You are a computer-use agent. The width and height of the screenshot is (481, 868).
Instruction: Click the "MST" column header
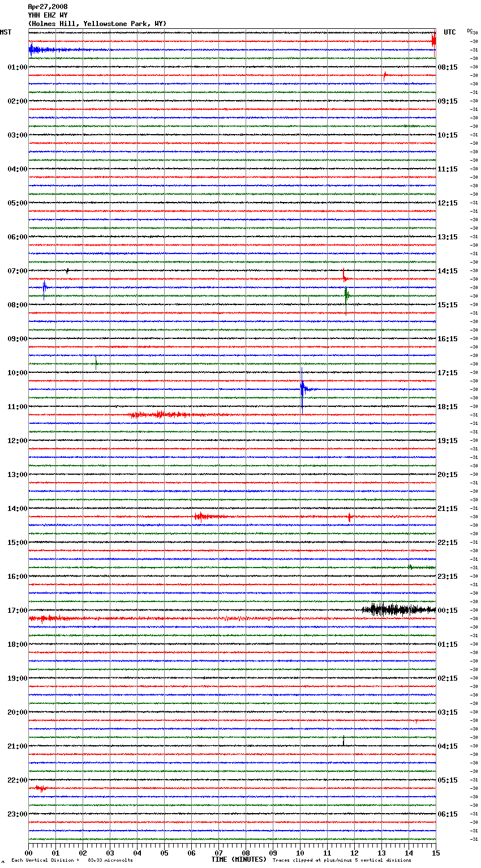tap(6, 32)
